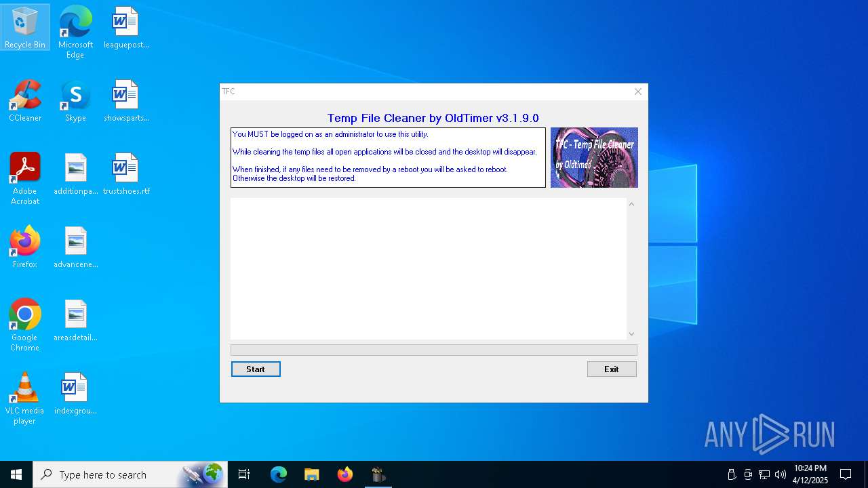Open the Recycle Bin desktop icon
The image size is (868, 488).
pyautogui.click(x=25, y=27)
